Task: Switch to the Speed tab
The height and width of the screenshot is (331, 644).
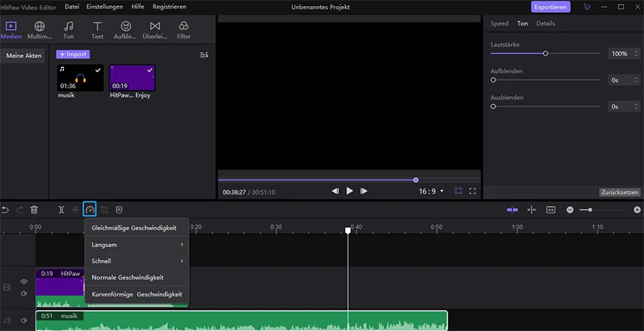Action: pyautogui.click(x=499, y=23)
